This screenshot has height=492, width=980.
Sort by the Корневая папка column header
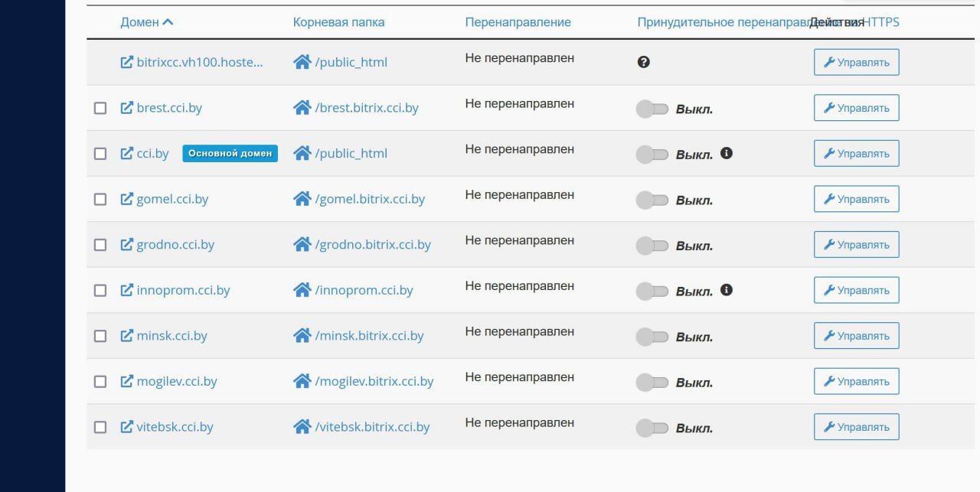point(338,22)
